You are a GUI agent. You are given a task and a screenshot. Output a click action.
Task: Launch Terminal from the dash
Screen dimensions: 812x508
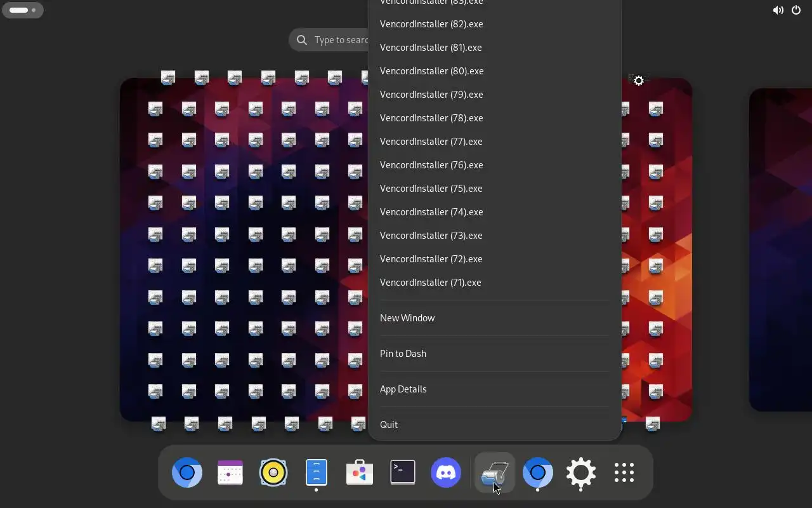pyautogui.click(x=403, y=472)
